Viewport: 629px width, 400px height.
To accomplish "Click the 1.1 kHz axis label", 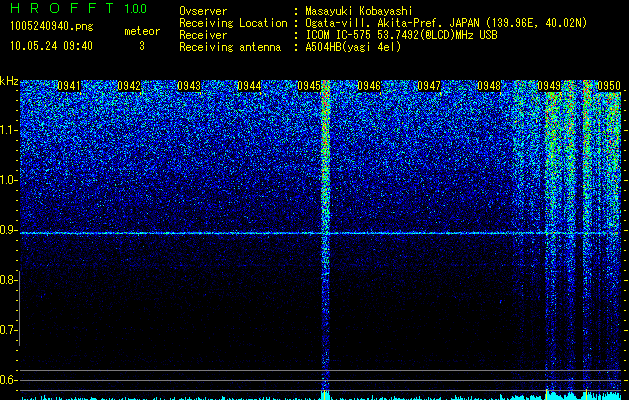I will (x=8, y=130).
